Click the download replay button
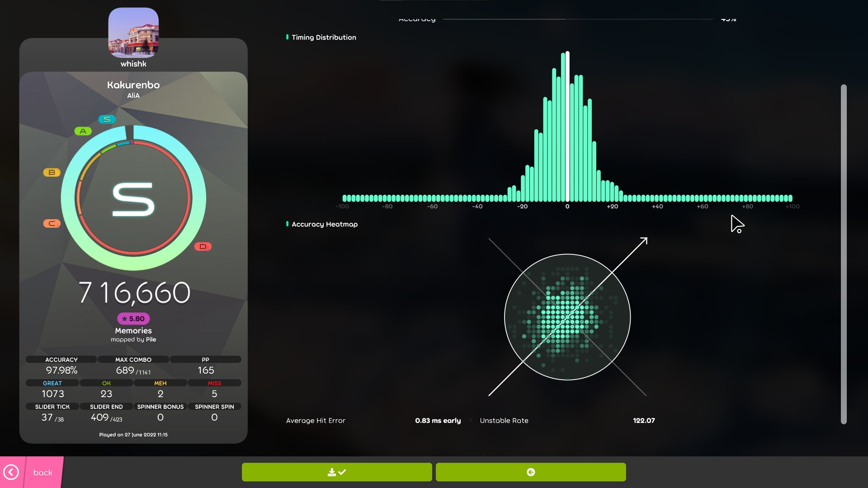 (x=337, y=472)
